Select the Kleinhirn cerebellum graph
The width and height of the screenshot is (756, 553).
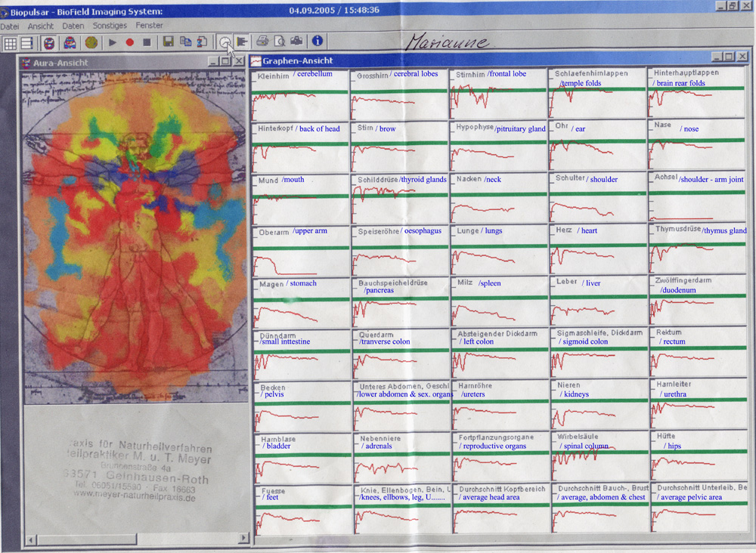tap(299, 95)
